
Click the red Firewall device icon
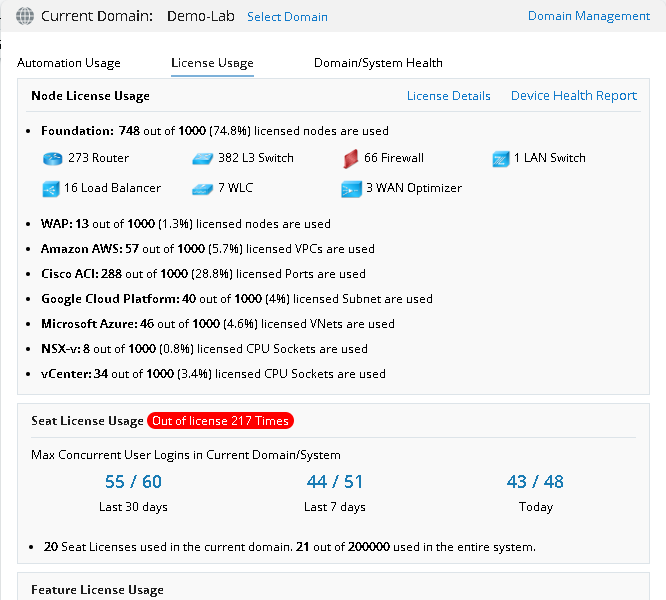pyautogui.click(x=350, y=159)
